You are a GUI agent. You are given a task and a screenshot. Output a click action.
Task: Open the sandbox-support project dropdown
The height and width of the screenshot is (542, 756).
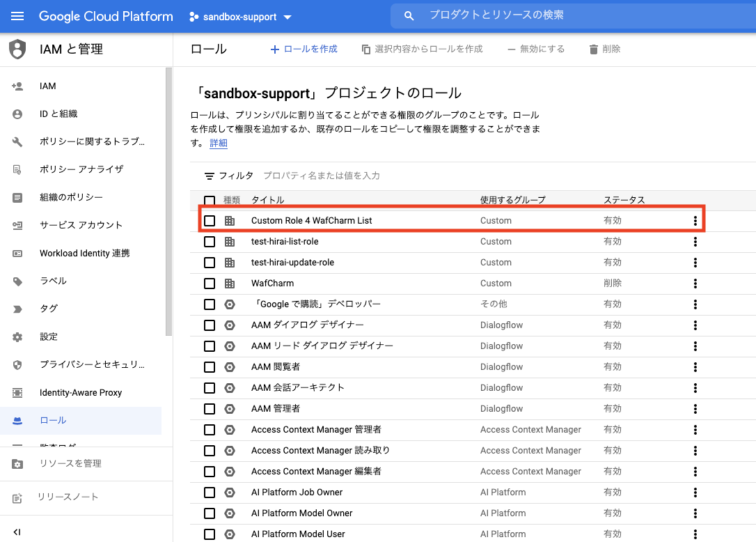pyautogui.click(x=240, y=17)
